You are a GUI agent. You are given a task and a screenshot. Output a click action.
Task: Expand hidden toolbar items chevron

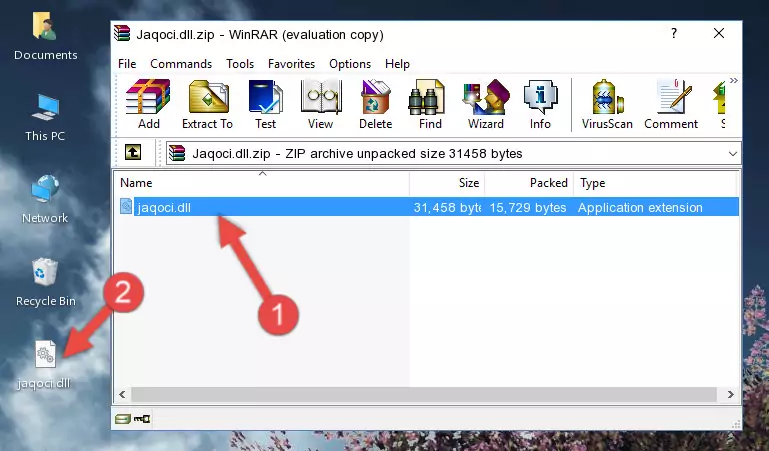[733, 81]
